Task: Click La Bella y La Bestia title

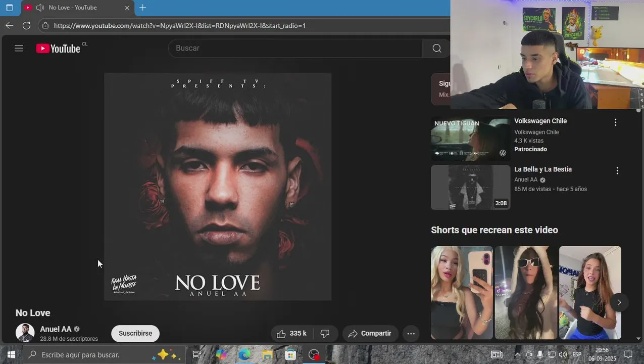Action: (x=543, y=169)
